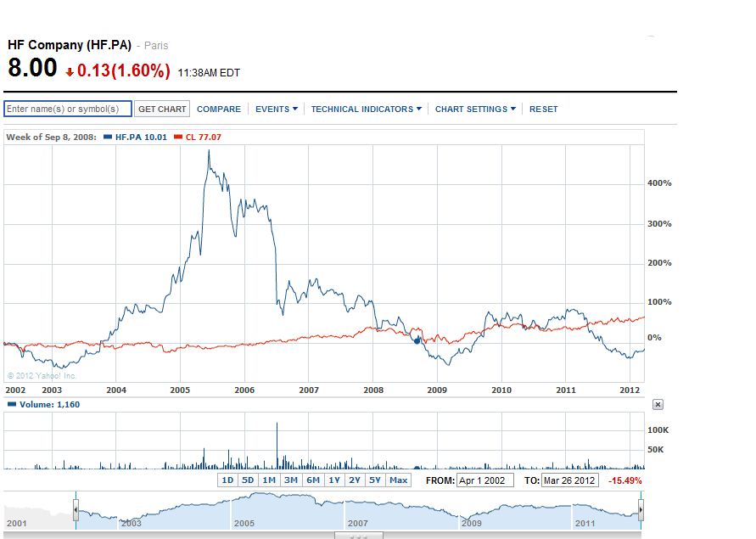Click the 400% y-axis label
The height and width of the screenshot is (539, 756).
pyautogui.click(x=659, y=182)
